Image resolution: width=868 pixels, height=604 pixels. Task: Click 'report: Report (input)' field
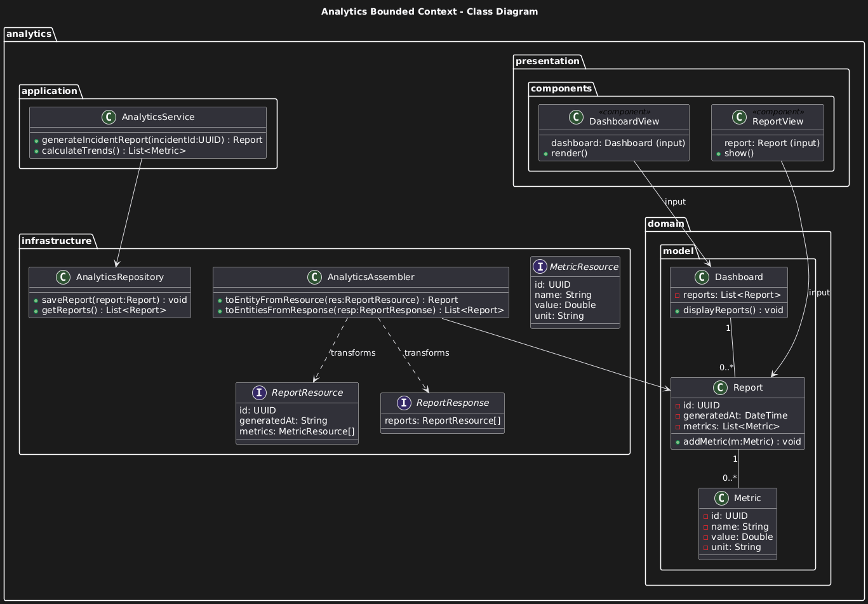click(772, 143)
